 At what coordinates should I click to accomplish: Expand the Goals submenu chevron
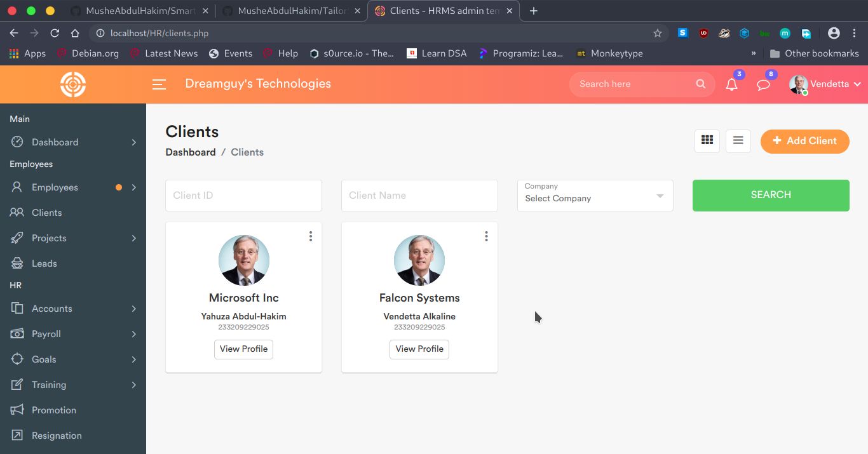(134, 359)
